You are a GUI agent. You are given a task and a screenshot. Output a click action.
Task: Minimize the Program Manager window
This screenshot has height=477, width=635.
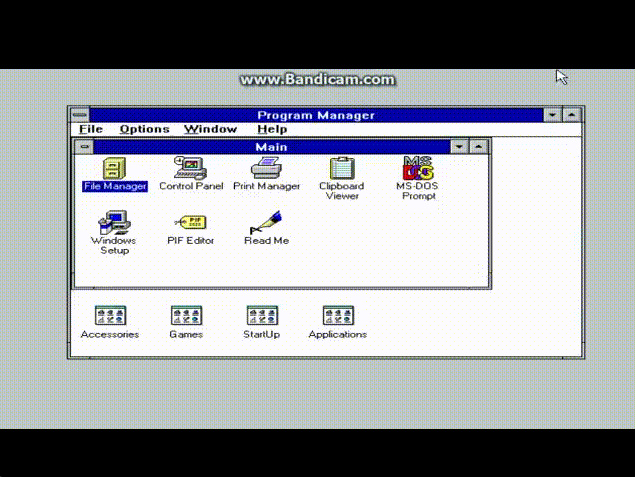tap(552, 115)
